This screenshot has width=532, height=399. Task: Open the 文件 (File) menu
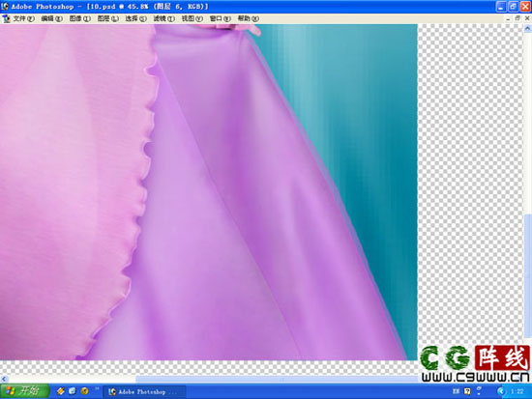pos(24,18)
